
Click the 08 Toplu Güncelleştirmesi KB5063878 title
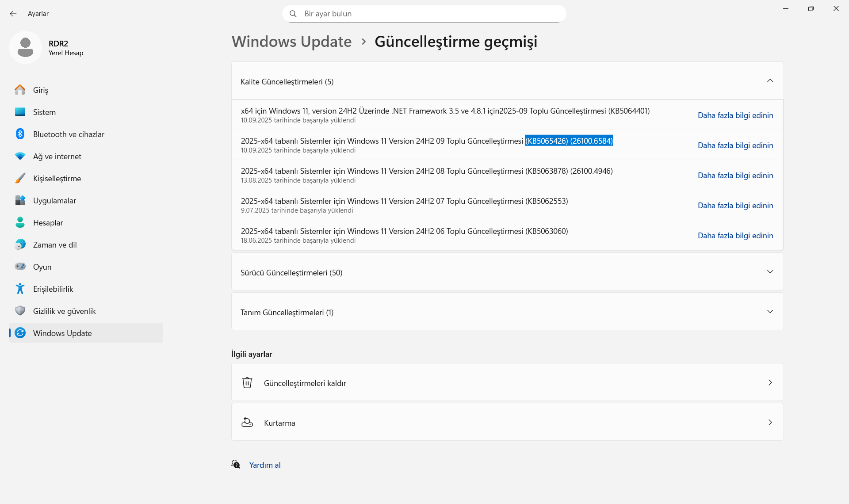[427, 171]
